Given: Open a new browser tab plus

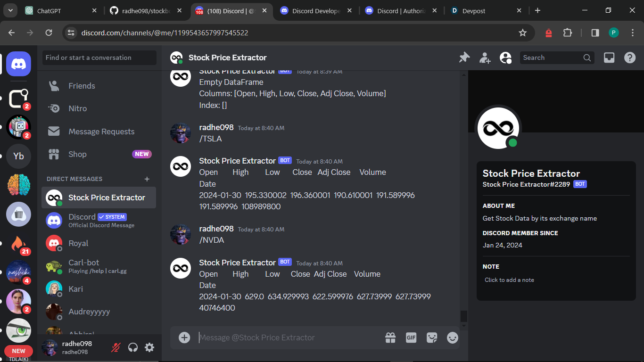Looking at the screenshot, I should [x=537, y=10].
